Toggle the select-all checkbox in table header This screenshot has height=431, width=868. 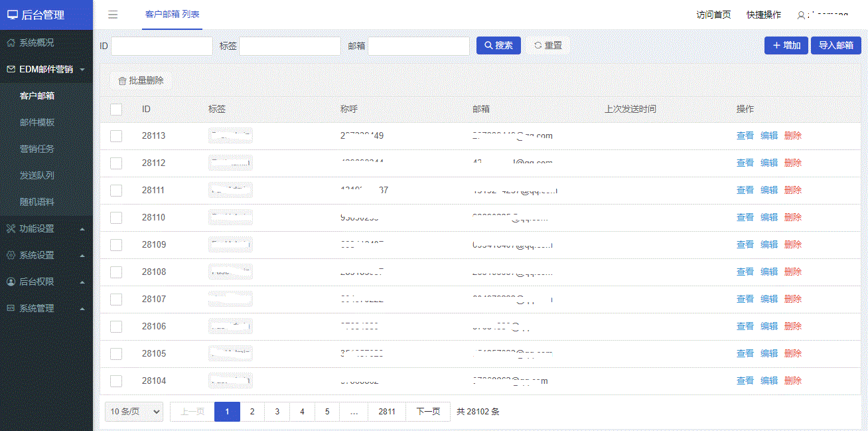coord(116,110)
